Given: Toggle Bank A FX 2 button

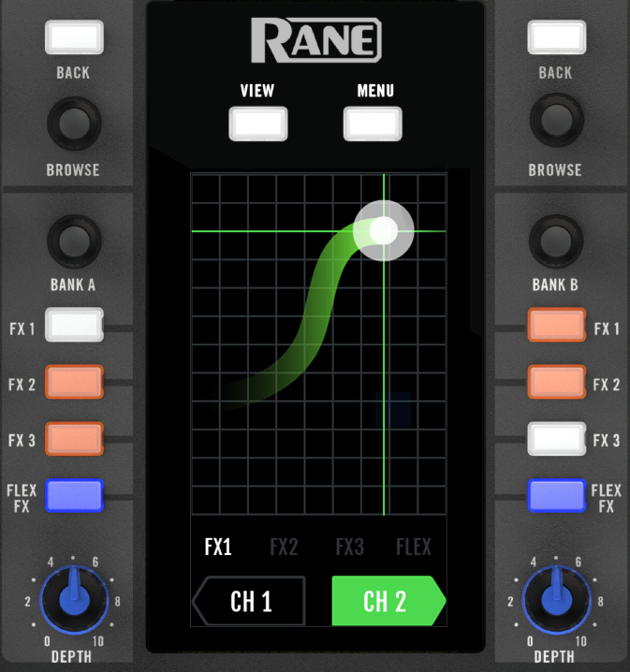Looking at the screenshot, I should coord(74,382).
